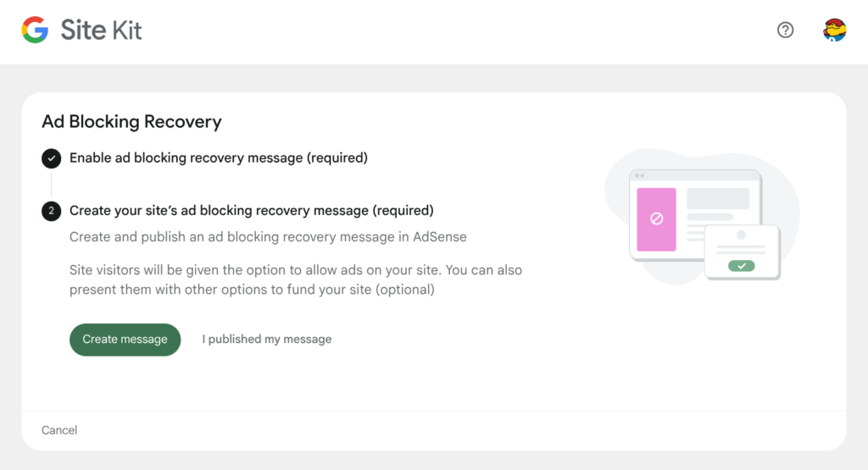Open the user account avatar
868x470 pixels.
click(834, 30)
